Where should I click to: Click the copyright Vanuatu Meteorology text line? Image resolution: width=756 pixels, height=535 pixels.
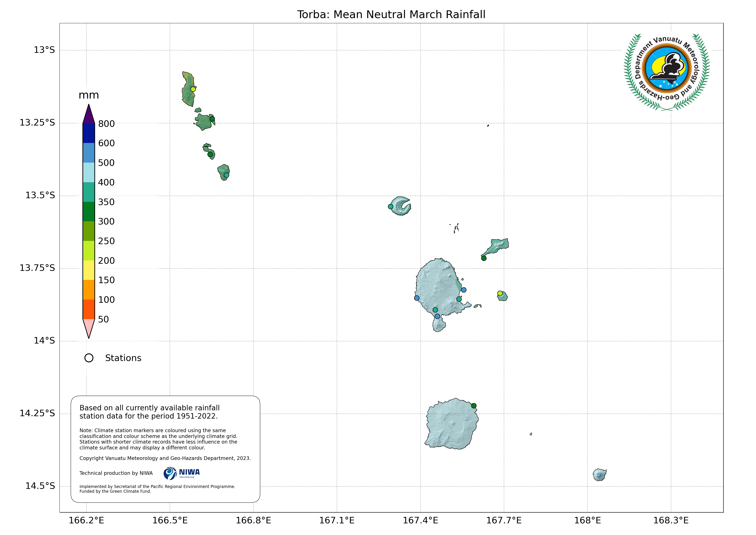(x=165, y=458)
